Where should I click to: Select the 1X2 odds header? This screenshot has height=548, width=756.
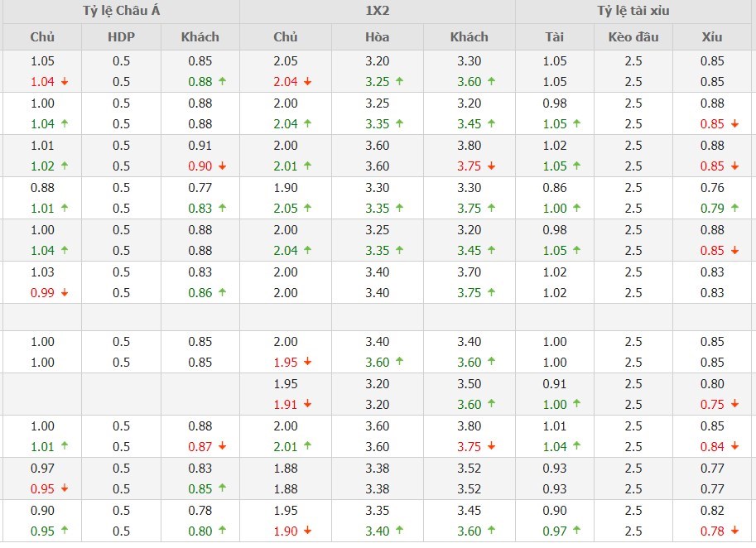(x=377, y=12)
